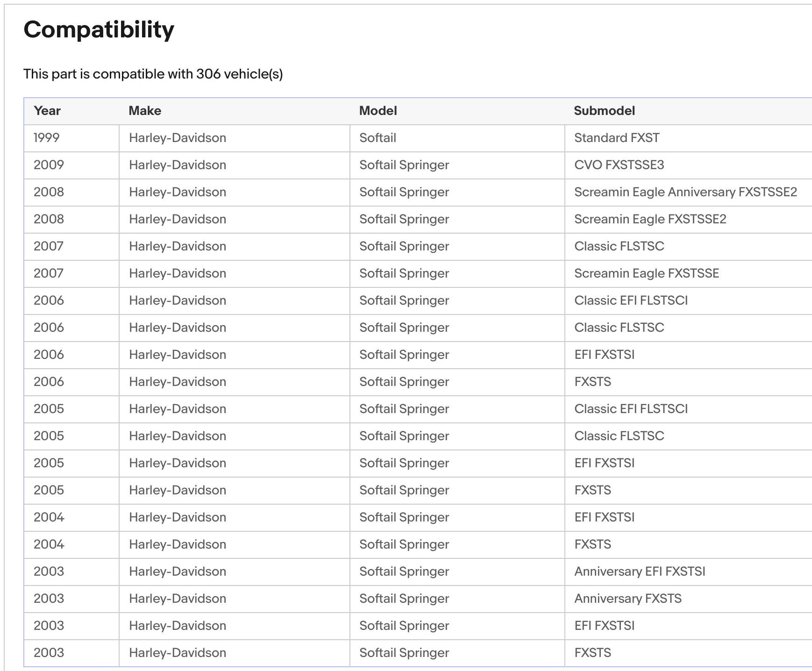This screenshot has height=671, width=812.
Task: Click the Standard FXST submodel cell
Action: point(617,138)
